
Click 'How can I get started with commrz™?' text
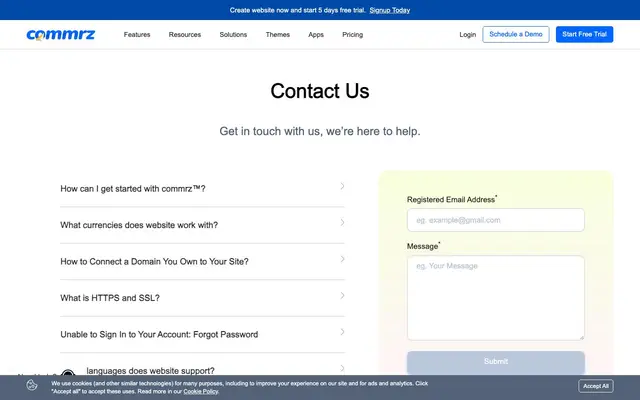tap(133, 189)
